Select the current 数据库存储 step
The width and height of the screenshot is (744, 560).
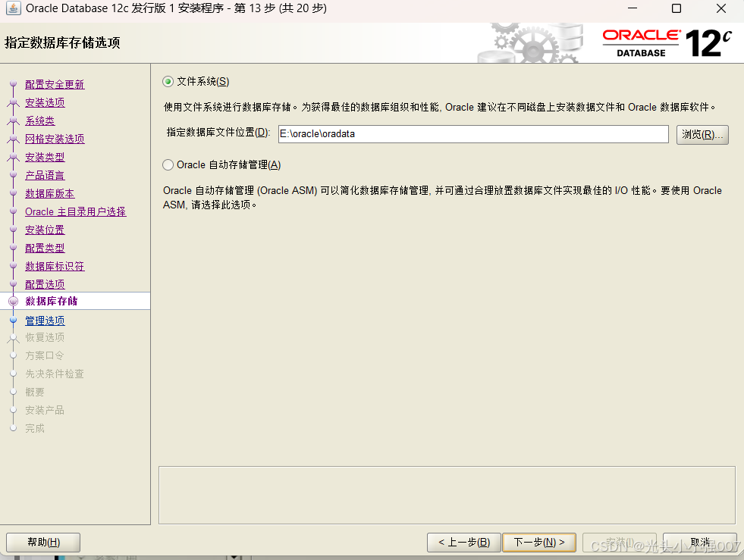(52, 301)
